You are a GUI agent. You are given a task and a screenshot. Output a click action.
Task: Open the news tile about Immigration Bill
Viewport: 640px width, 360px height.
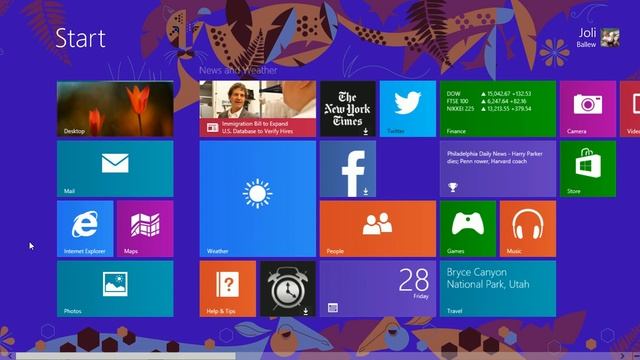(x=258, y=109)
